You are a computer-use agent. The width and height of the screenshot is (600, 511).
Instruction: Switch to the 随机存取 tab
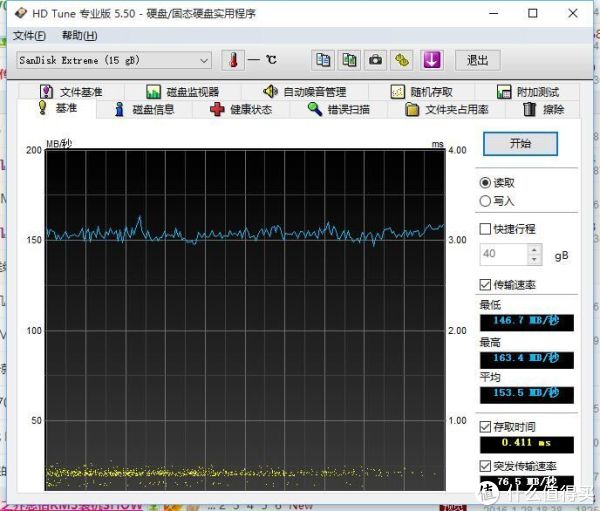click(x=421, y=92)
